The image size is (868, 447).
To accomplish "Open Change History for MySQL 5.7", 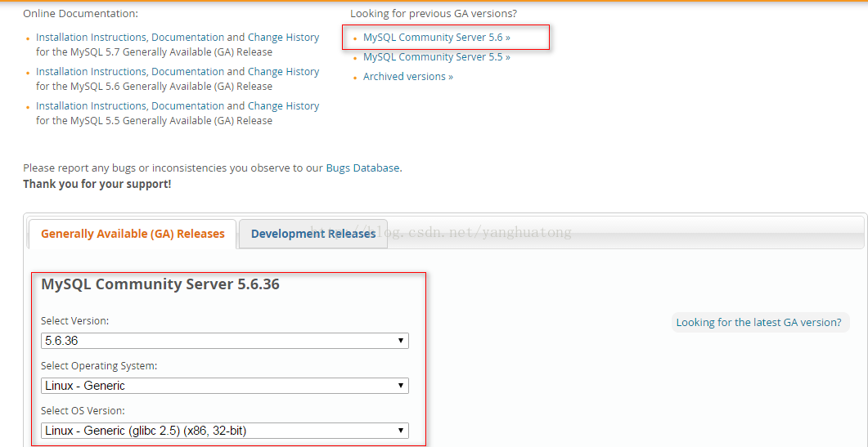I will pos(283,38).
